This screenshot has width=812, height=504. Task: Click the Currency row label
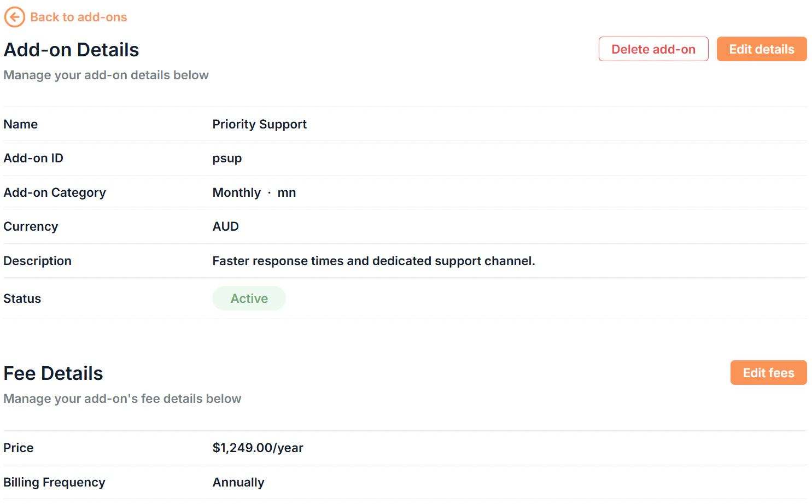31,226
